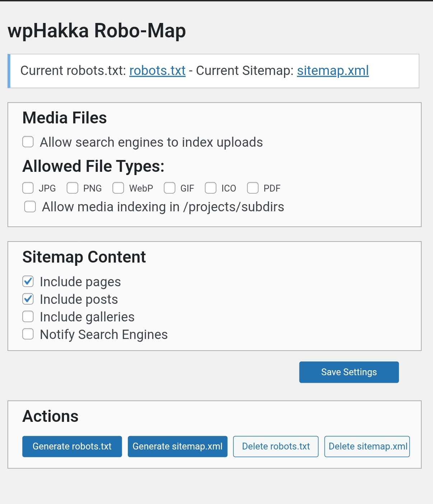Screen dimensions: 433x504
Task: Open the sitemap.xml link
Action: [333, 71]
